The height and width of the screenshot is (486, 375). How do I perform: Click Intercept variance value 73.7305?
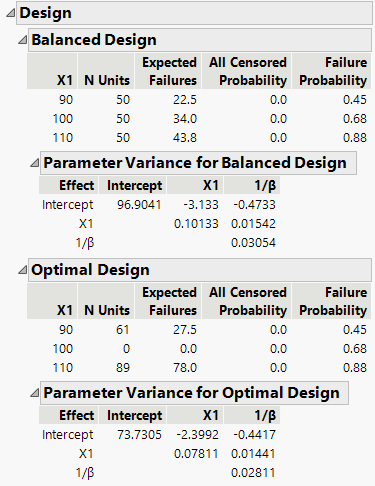(139, 435)
